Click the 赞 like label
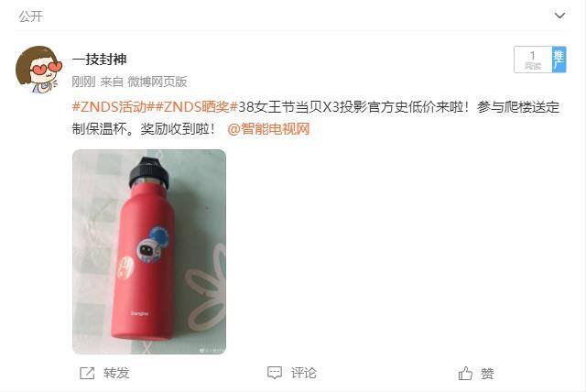The image size is (586, 392). [487, 374]
